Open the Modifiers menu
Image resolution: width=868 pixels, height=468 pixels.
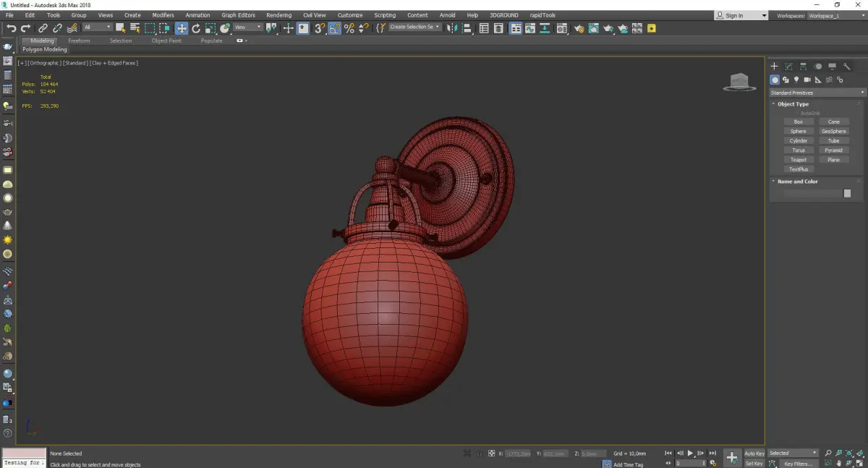click(x=163, y=15)
